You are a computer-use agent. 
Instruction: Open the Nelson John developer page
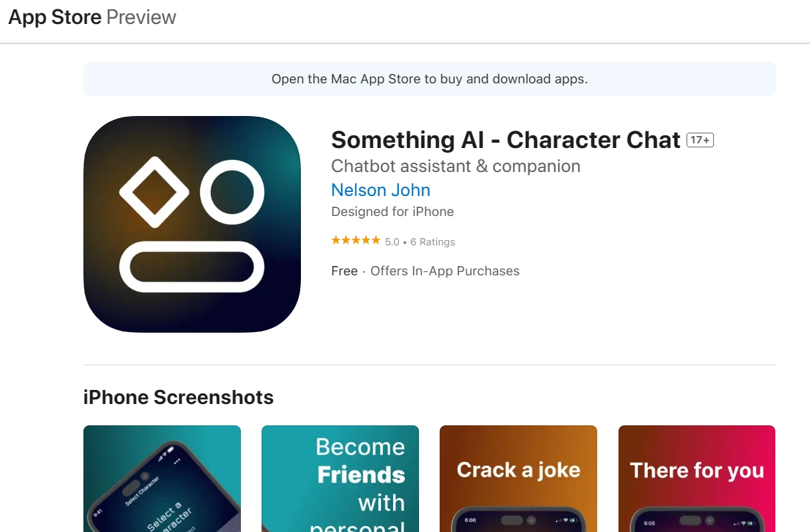point(380,190)
